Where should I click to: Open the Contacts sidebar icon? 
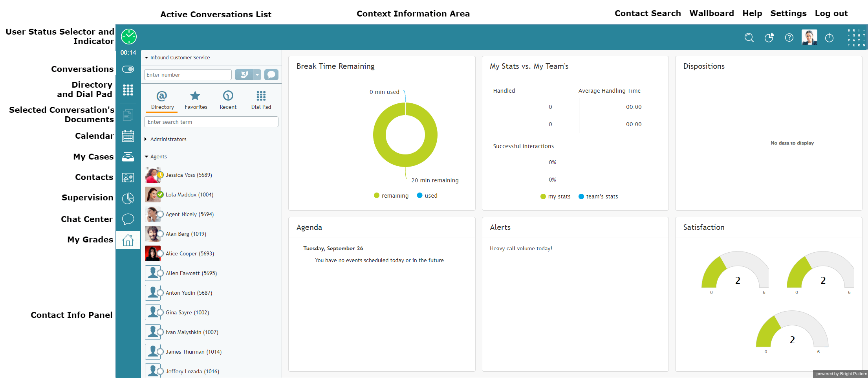128,178
